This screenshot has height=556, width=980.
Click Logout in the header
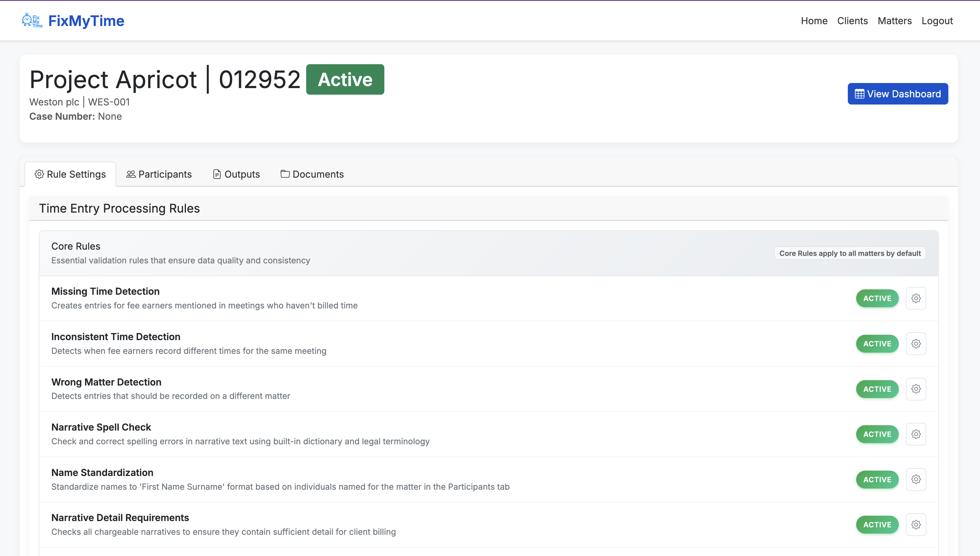pos(937,21)
